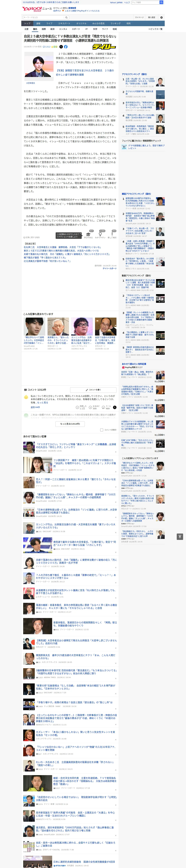Open the スポーツ category

click(x=76, y=29)
